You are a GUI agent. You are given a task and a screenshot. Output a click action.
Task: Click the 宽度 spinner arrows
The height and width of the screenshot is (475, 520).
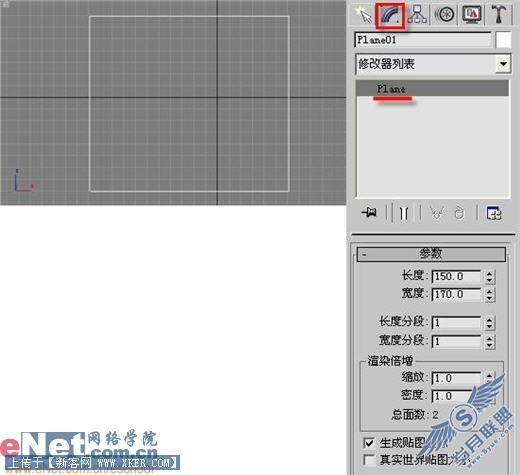click(x=489, y=294)
